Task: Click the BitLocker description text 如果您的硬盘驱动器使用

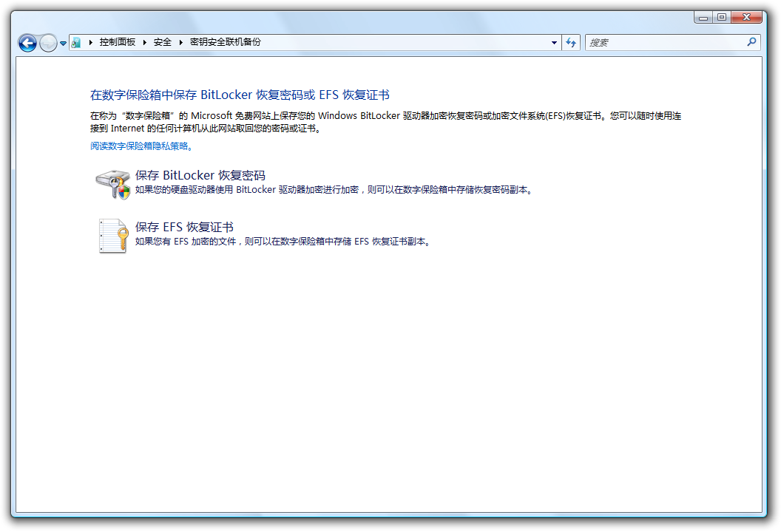Action: pos(335,190)
